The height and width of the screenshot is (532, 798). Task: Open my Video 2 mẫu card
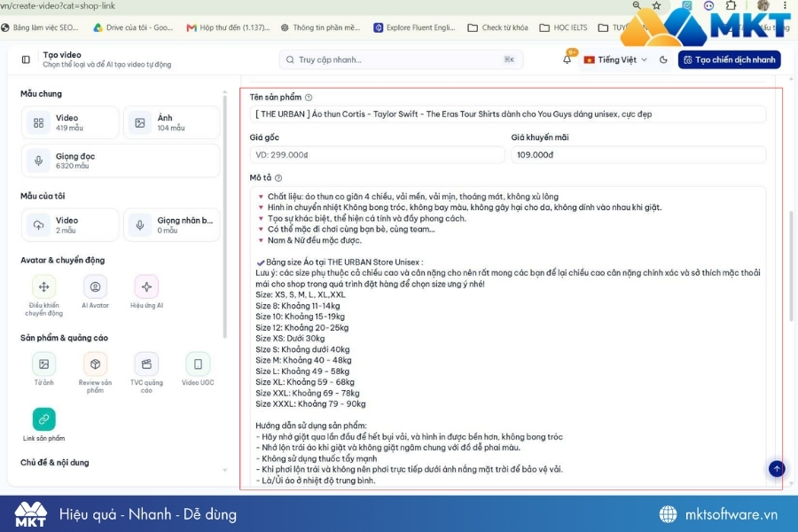70,224
